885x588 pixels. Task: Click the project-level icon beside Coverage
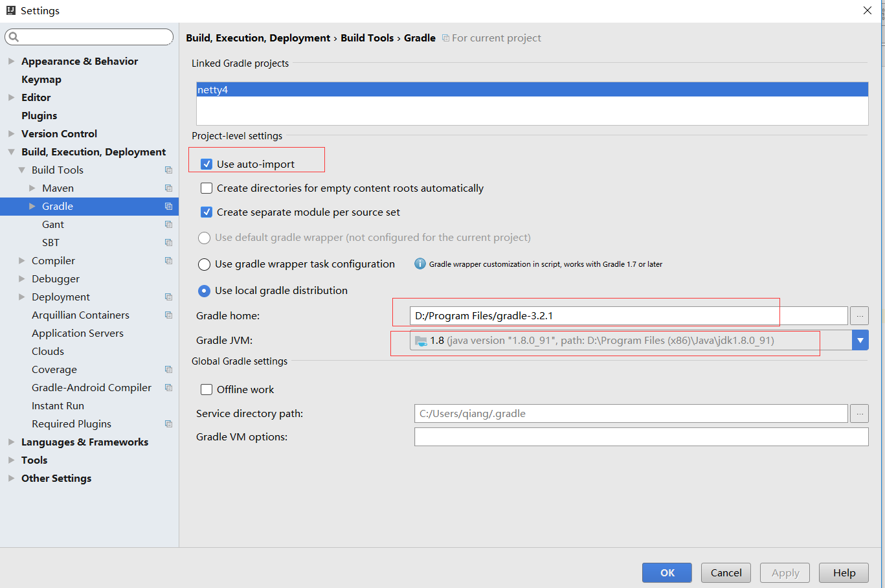click(x=168, y=370)
